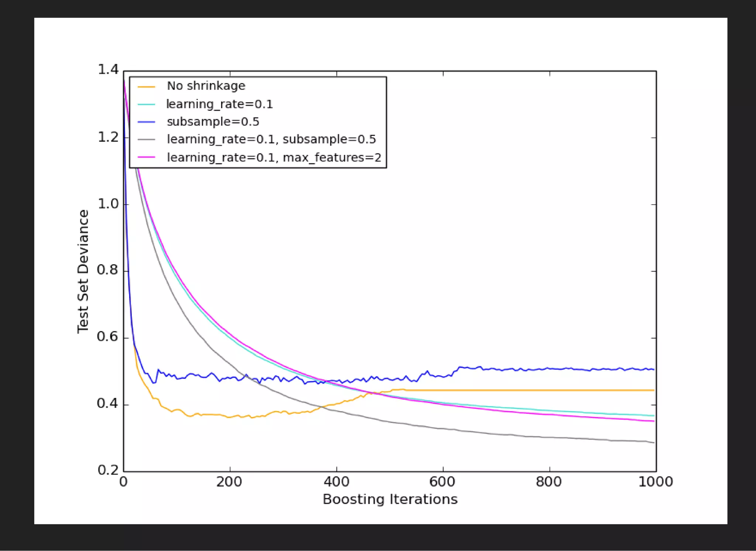Screen dimensions: 756x551
Task: Click 'learning_rate=0.1, max_features=2' legend entry
Action: [274, 157]
